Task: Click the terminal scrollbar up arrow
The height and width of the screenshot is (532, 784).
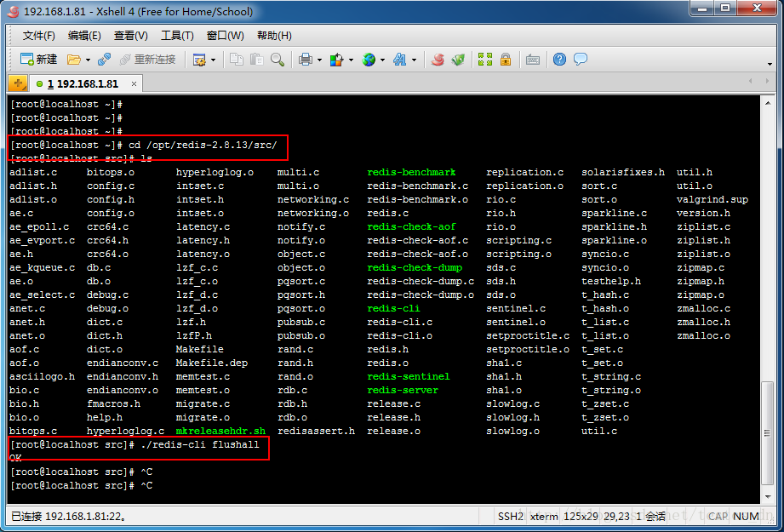Action: (x=768, y=103)
